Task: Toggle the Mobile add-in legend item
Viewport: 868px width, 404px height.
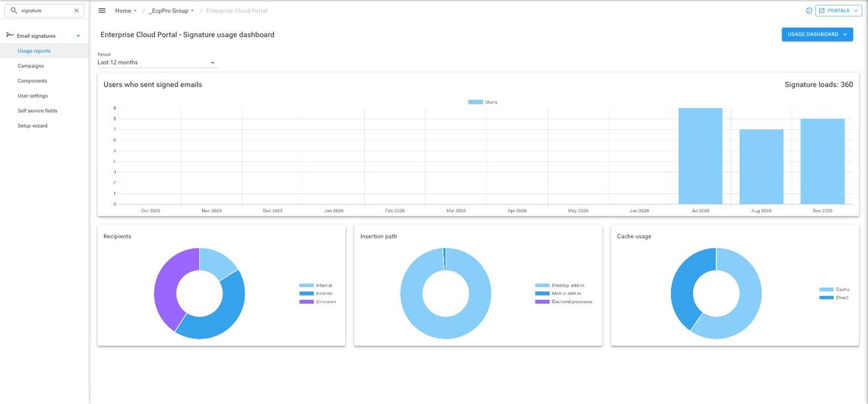Action: (558, 294)
